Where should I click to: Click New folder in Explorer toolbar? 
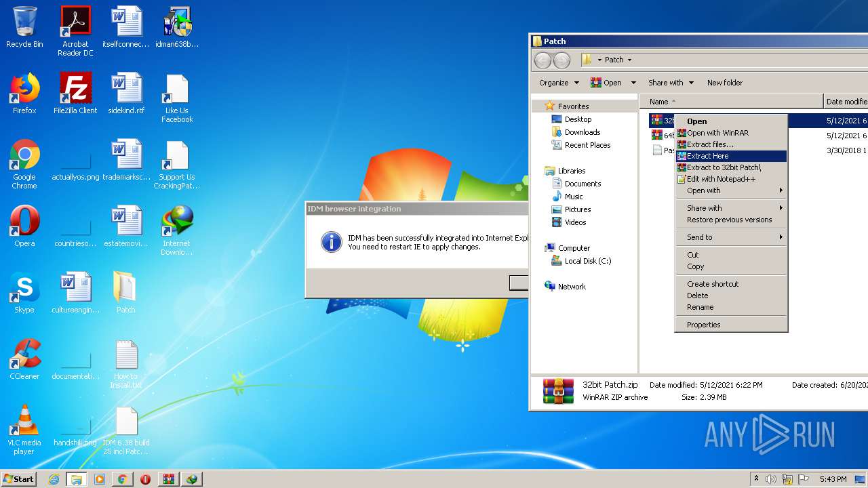point(724,83)
